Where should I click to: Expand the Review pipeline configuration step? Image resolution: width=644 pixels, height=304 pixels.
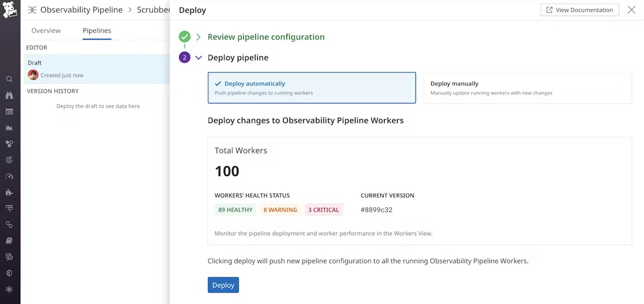click(x=198, y=37)
